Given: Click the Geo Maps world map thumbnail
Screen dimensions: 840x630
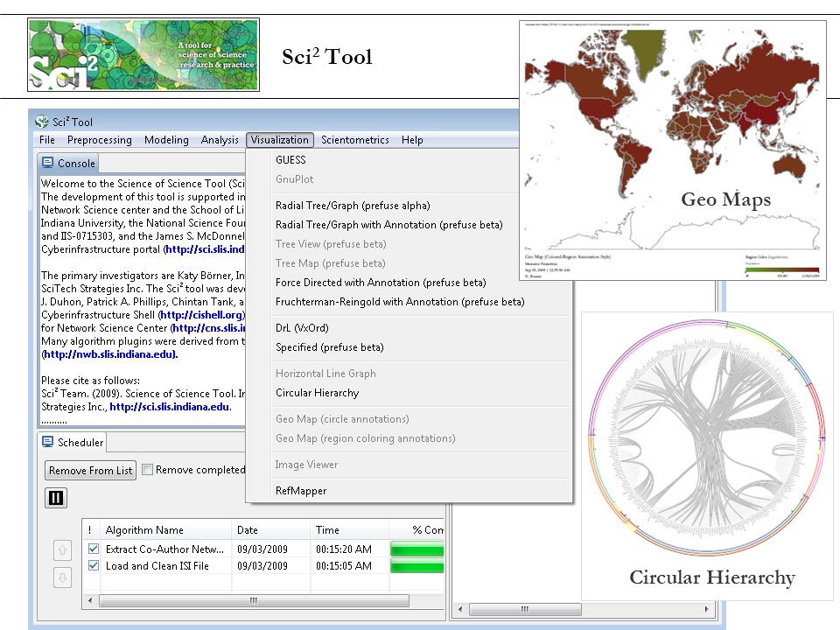Looking at the screenshot, I should pos(673,150).
